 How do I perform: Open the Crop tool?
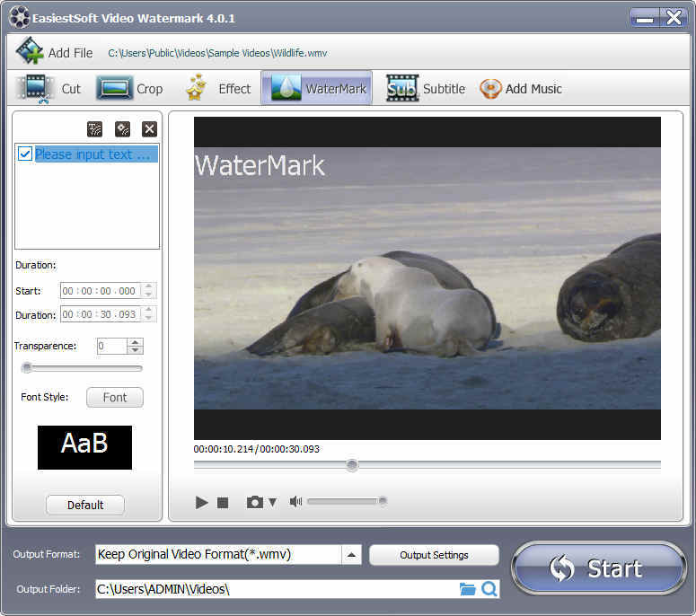point(129,89)
